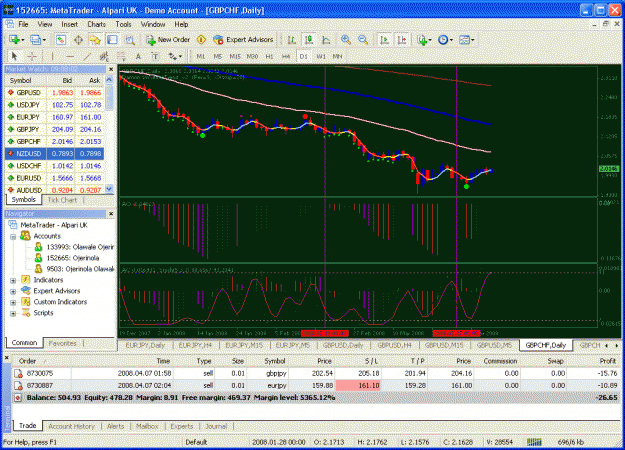Switch chart timeframe to M15
The height and width of the screenshot is (450, 625).
tap(235, 57)
